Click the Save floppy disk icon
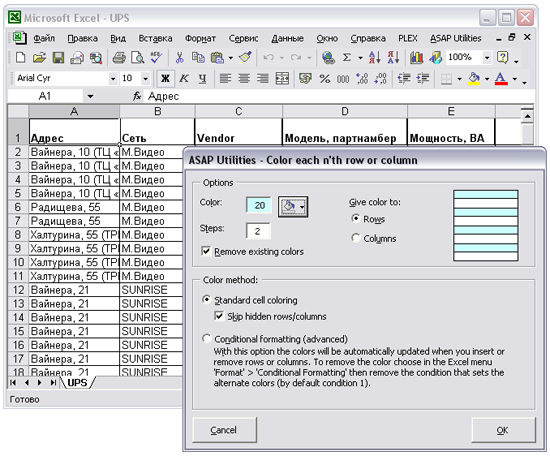 [x=58, y=58]
